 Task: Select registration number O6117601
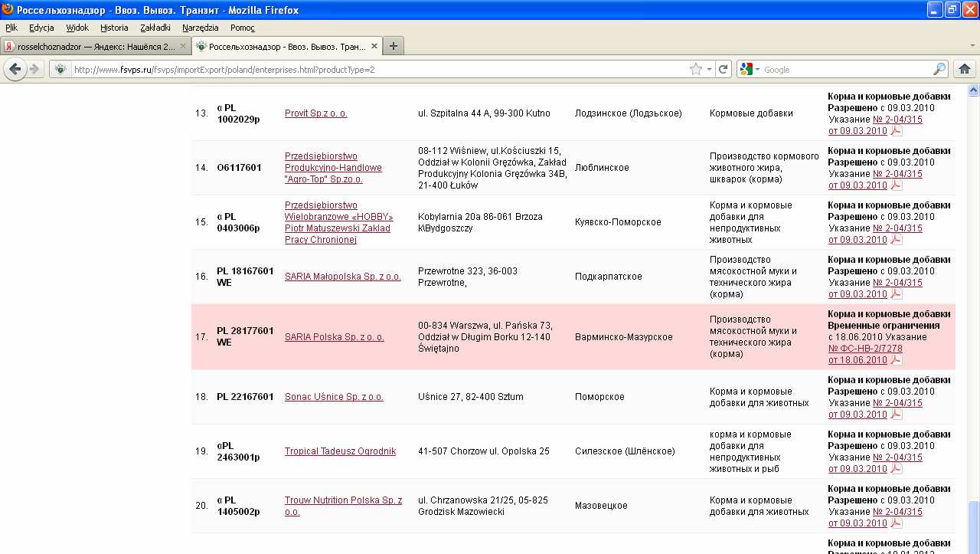coord(239,168)
